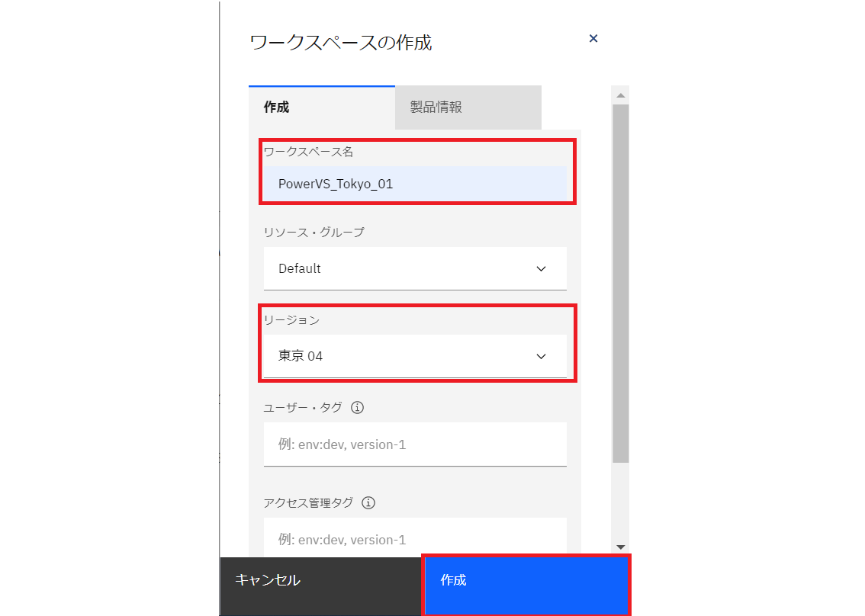The height and width of the screenshot is (616, 865).
Task: Close the ワークスペースの作成 panel with X icon
Action: click(593, 39)
